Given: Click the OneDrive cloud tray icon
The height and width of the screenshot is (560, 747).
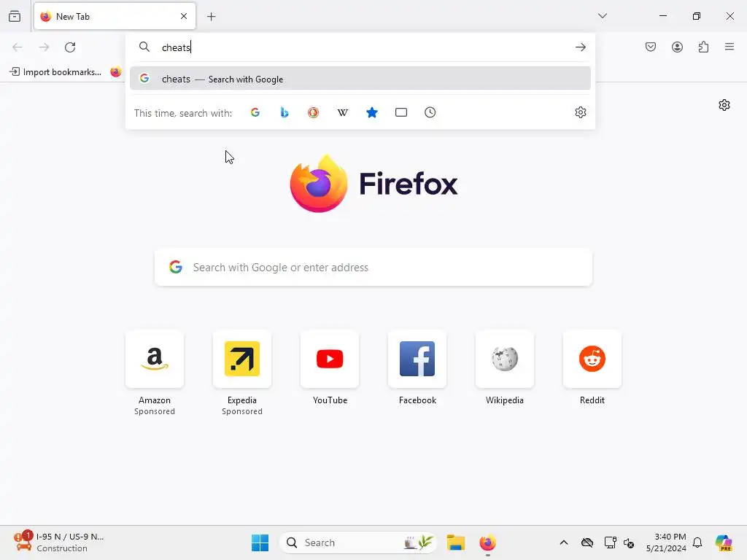Looking at the screenshot, I should 587,542.
